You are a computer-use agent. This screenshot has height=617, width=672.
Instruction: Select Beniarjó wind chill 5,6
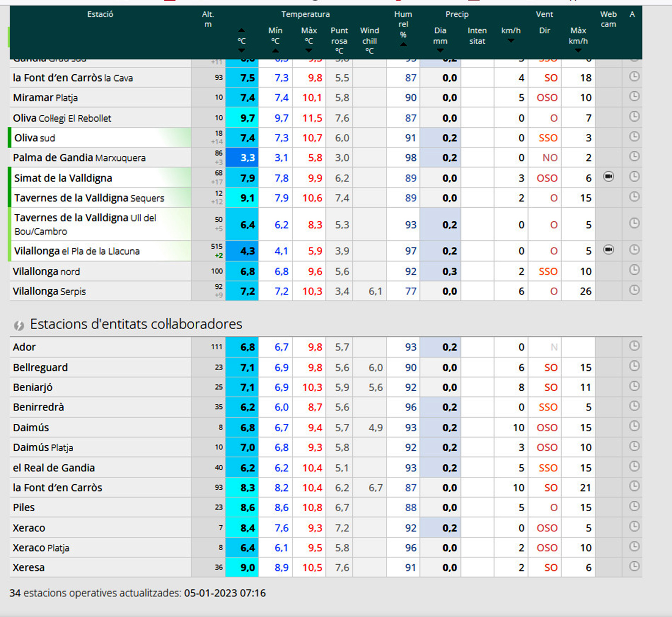pyautogui.click(x=375, y=387)
